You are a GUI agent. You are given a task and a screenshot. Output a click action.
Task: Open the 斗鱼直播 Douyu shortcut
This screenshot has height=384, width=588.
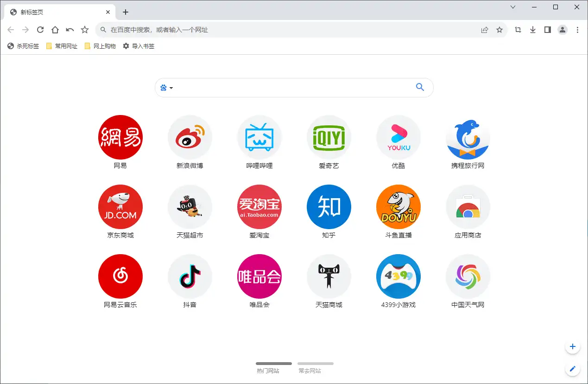click(398, 207)
